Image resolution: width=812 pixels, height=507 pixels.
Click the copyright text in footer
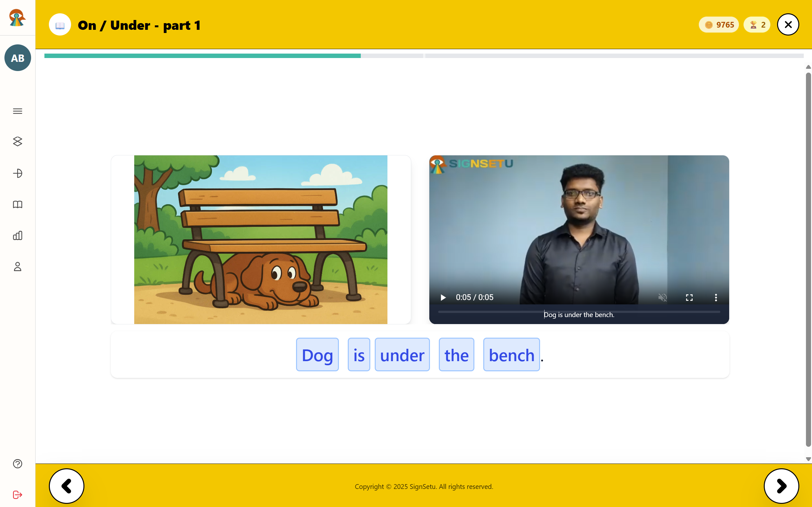click(x=424, y=486)
